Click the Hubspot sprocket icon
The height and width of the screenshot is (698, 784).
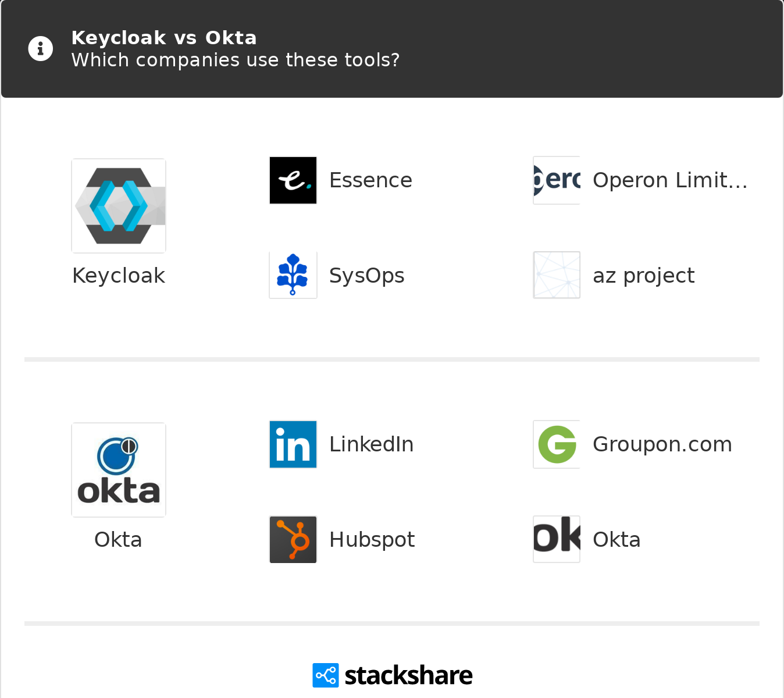tap(293, 539)
